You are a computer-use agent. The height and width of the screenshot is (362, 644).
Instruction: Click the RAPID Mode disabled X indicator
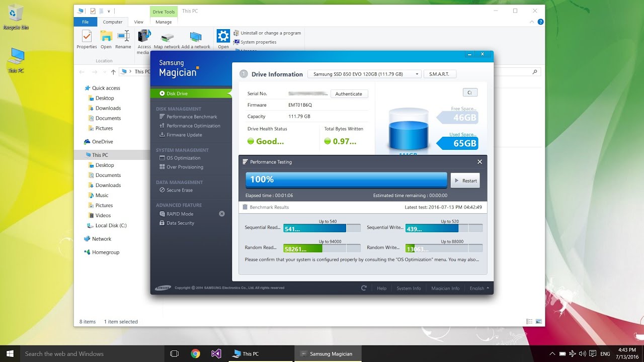(x=222, y=214)
